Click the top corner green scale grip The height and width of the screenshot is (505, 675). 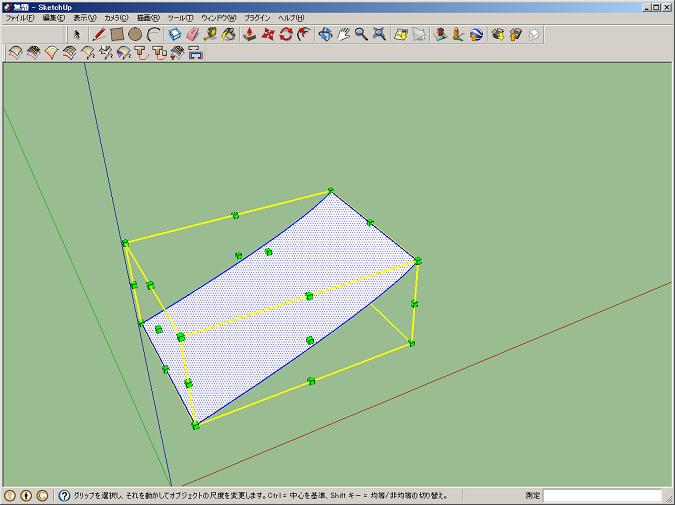pyautogui.click(x=330, y=190)
